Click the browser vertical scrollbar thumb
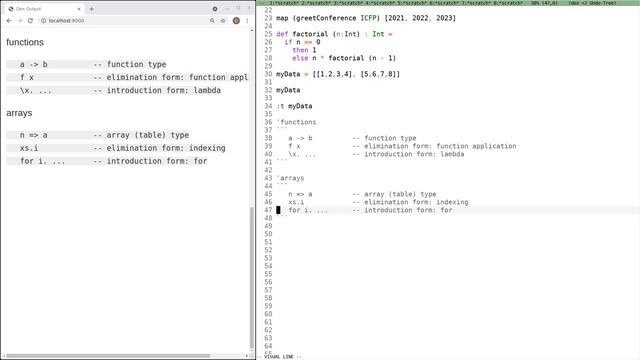Image resolution: width=640 pixels, height=360 pixels. tap(251, 277)
